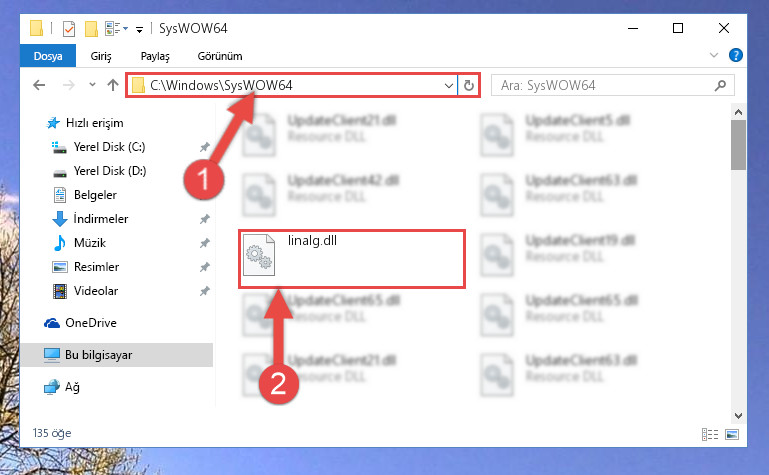769x475 pixels.
Task: Select the linalg.dll file
Action: (352, 259)
